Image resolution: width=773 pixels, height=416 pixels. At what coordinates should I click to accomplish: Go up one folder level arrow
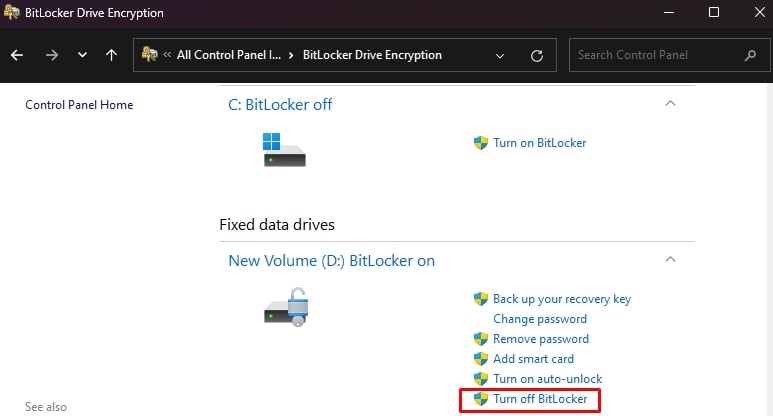[x=111, y=55]
